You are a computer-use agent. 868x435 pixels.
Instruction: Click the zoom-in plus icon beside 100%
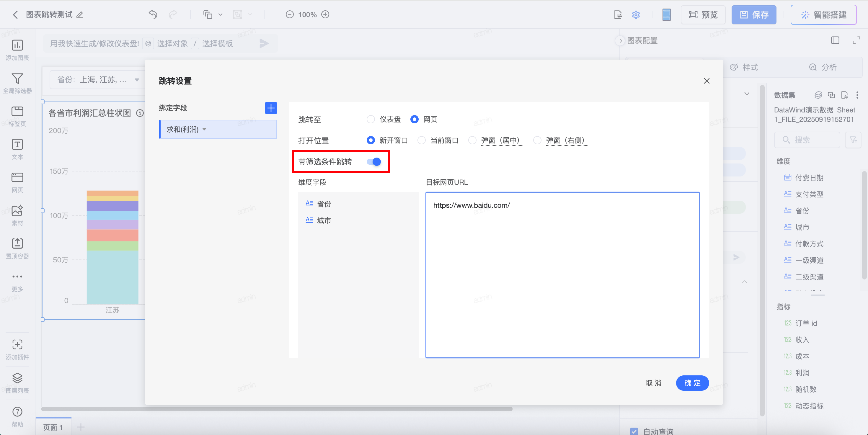pos(325,14)
